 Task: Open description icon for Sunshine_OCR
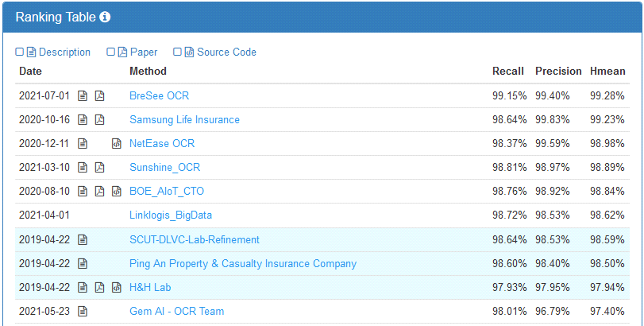click(83, 167)
